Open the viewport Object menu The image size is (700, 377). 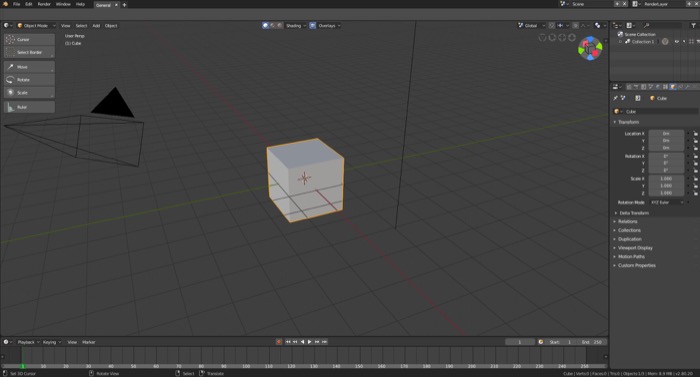click(111, 25)
